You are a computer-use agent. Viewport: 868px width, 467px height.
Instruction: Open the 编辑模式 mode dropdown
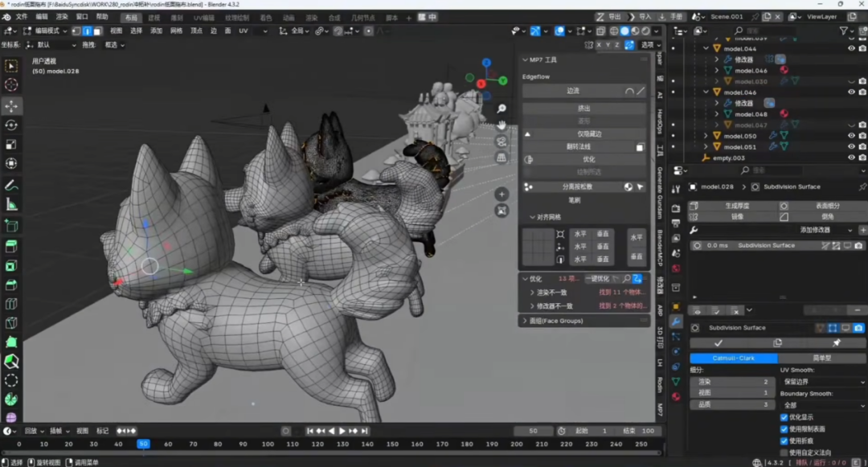click(x=45, y=31)
